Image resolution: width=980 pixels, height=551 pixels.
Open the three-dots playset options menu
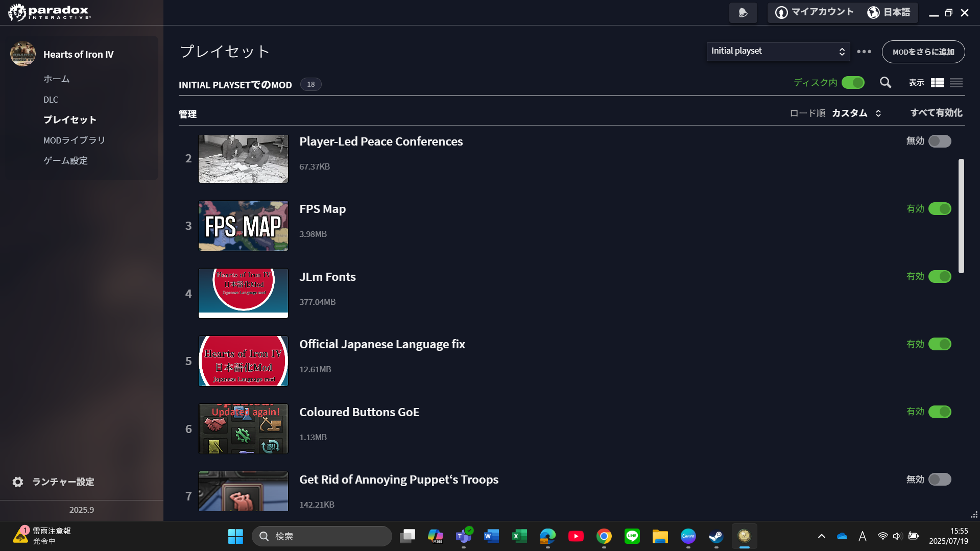(x=864, y=52)
